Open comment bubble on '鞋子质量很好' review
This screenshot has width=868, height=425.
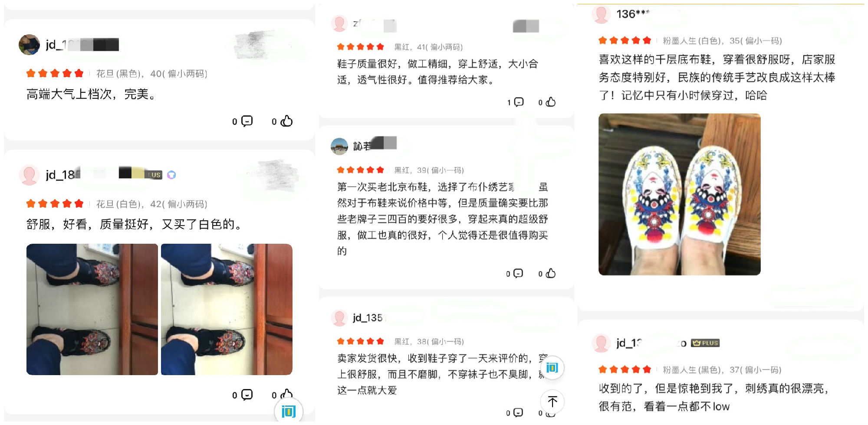[x=519, y=102]
